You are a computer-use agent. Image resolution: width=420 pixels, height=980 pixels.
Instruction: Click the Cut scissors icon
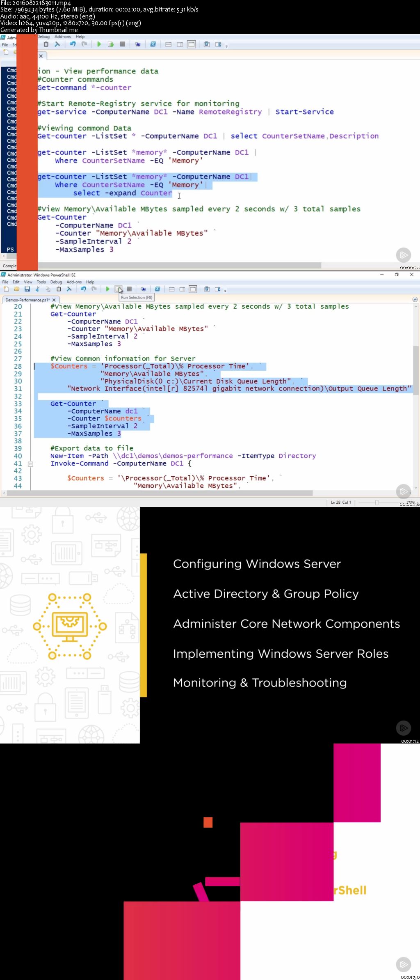point(37,289)
